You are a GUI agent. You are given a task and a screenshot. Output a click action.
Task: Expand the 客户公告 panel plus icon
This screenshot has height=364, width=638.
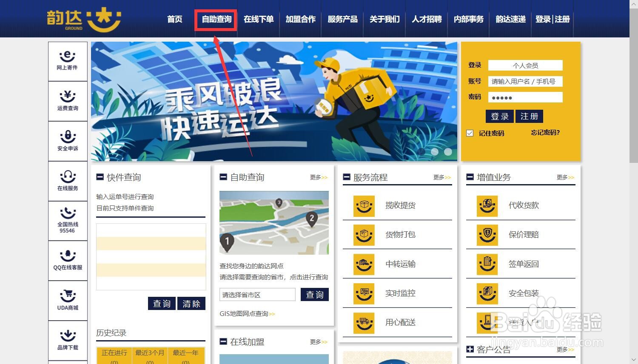pyautogui.click(x=470, y=349)
